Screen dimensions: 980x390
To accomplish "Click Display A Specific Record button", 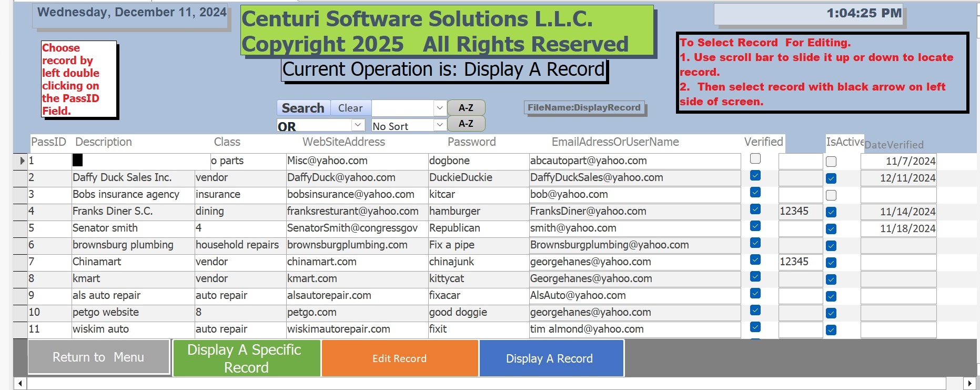I will click(246, 358).
